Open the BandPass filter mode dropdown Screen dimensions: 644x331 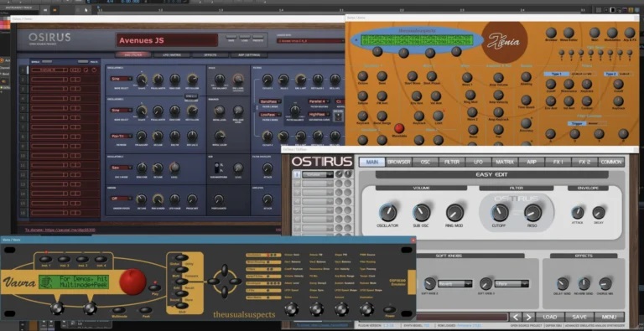point(270,101)
